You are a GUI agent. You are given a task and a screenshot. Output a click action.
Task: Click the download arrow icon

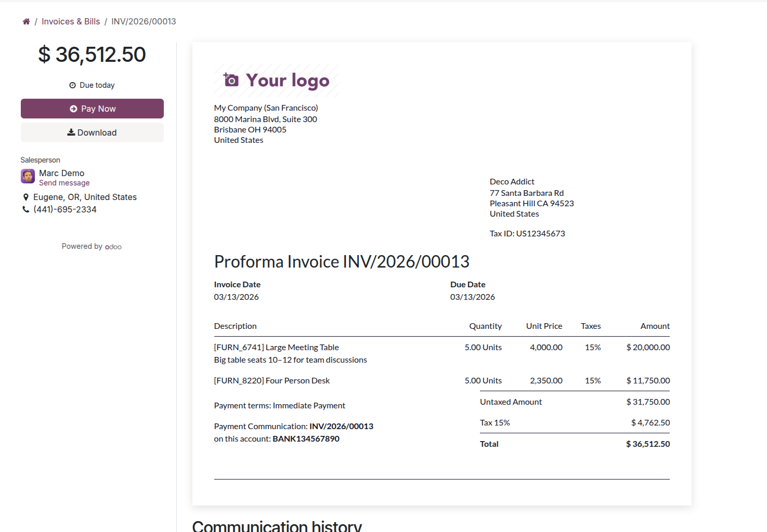[71, 132]
